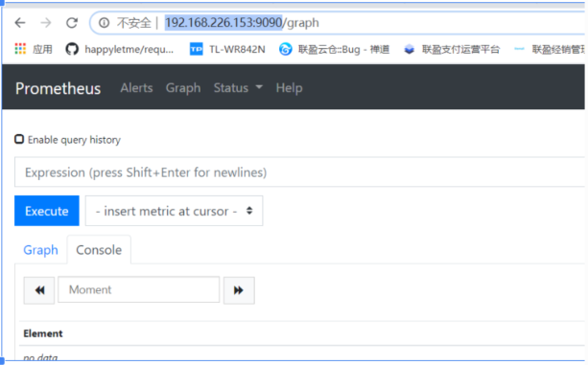Expand the Status dropdown in the navbar
This screenshot has width=588, height=365.
[238, 88]
